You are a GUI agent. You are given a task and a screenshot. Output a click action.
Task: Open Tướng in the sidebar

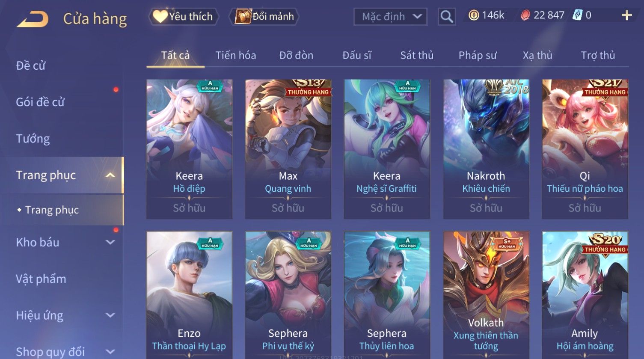[x=33, y=139]
